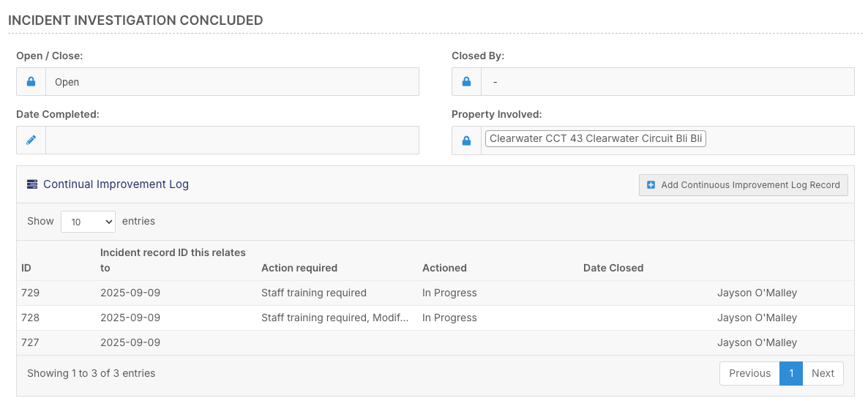Click the Date Completed label
The image size is (868, 420).
(x=58, y=115)
